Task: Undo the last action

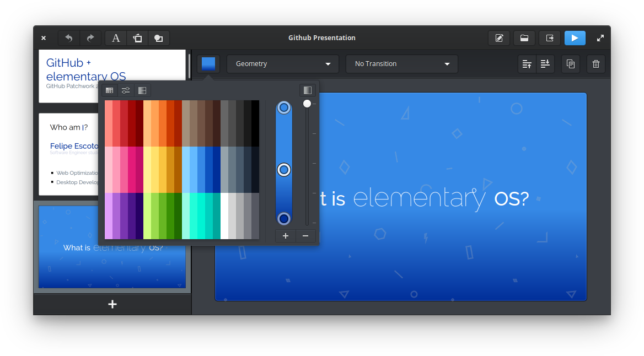Action: [68, 38]
